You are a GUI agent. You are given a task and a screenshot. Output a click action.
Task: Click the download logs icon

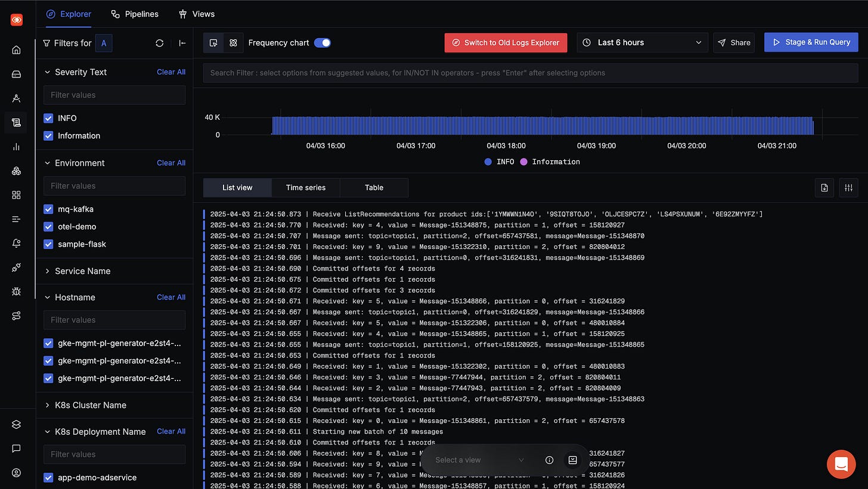click(824, 188)
